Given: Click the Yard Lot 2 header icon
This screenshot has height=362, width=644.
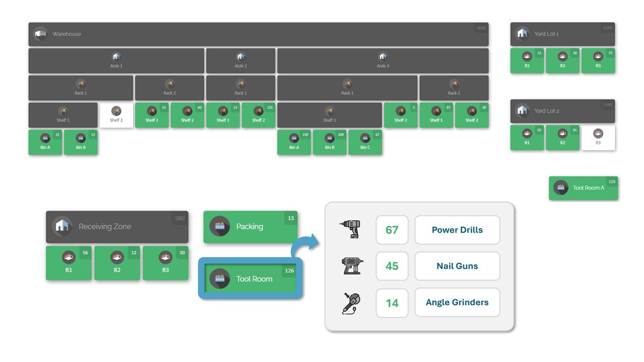Looking at the screenshot, I should point(522,111).
